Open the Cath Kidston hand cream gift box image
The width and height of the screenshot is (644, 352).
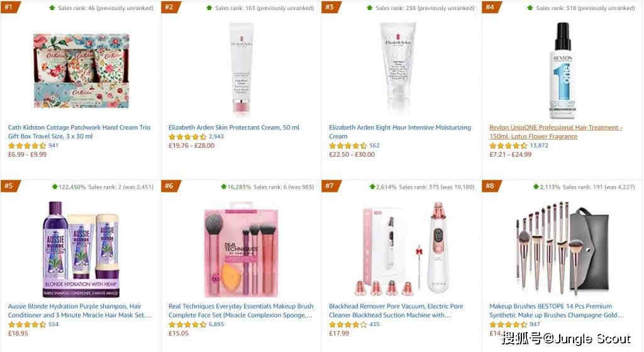pyautogui.click(x=81, y=71)
